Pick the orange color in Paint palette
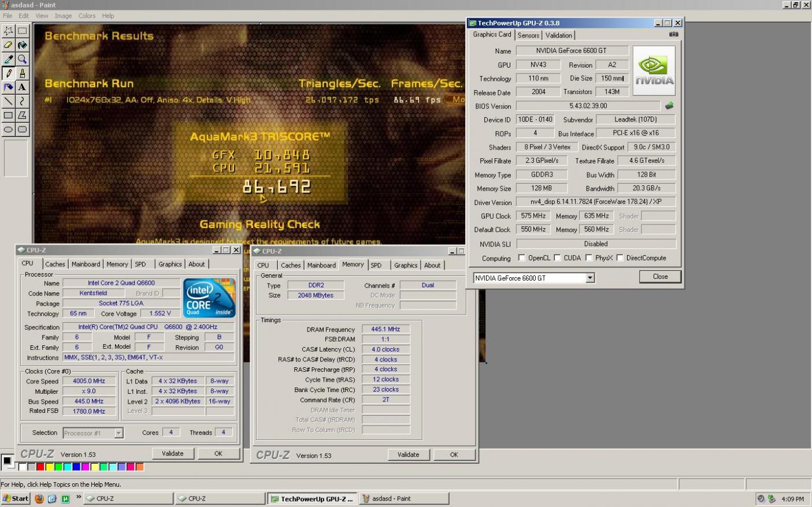Image resolution: width=812 pixels, height=507 pixels. tap(139, 467)
